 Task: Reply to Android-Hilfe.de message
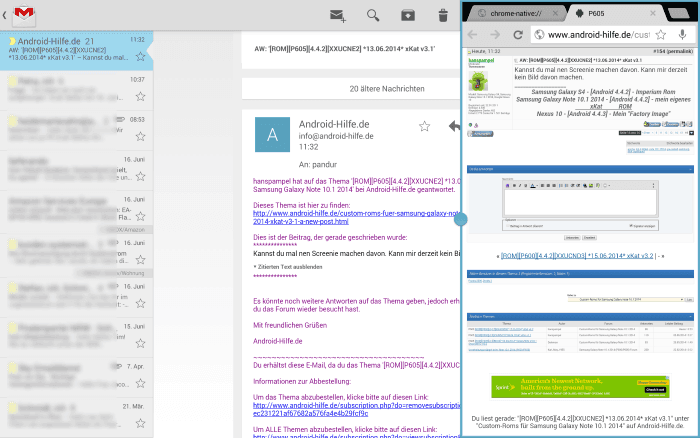click(454, 126)
